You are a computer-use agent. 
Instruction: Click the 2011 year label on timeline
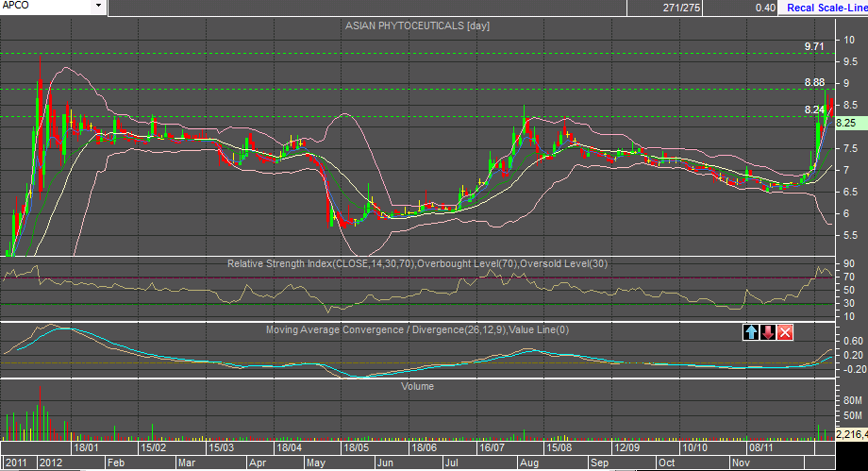[x=15, y=463]
